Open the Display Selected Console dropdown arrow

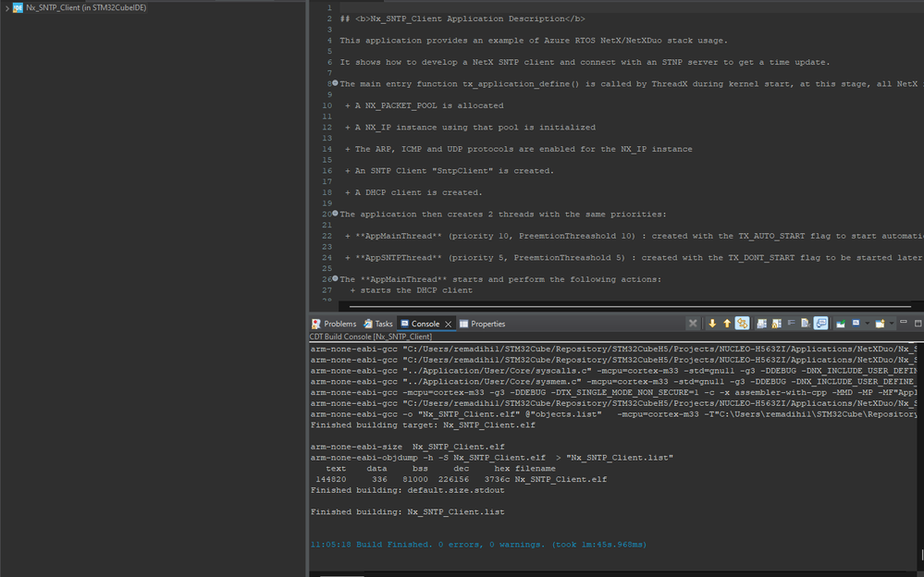(868, 323)
